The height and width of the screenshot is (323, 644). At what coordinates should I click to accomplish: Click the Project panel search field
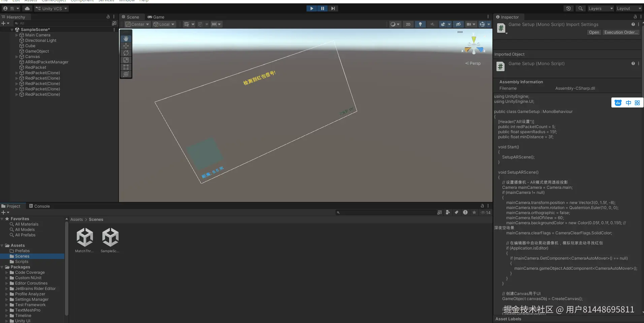[387, 212]
